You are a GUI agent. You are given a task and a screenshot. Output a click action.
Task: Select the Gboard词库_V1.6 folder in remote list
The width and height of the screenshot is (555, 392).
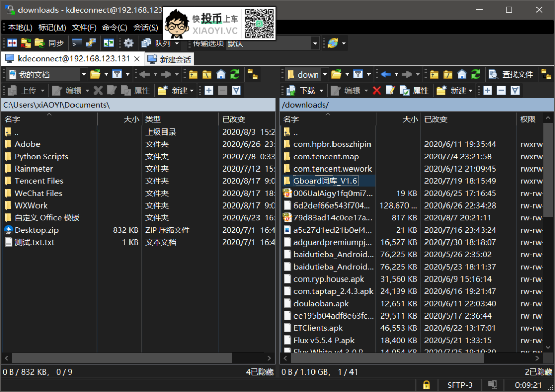pyautogui.click(x=325, y=181)
